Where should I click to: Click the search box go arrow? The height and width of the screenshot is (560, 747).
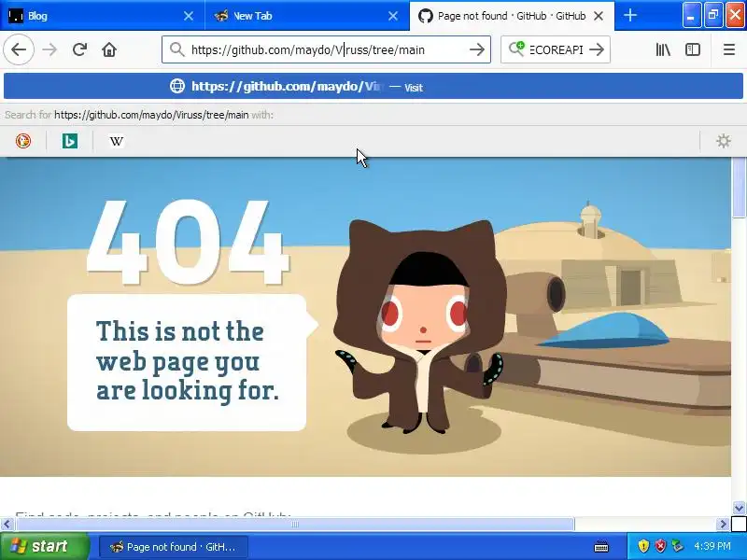(x=597, y=49)
